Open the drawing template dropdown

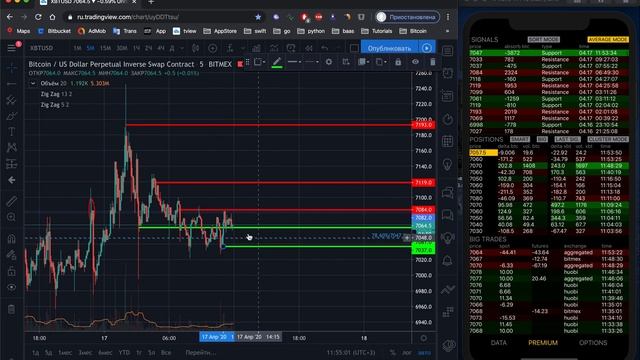point(260,62)
